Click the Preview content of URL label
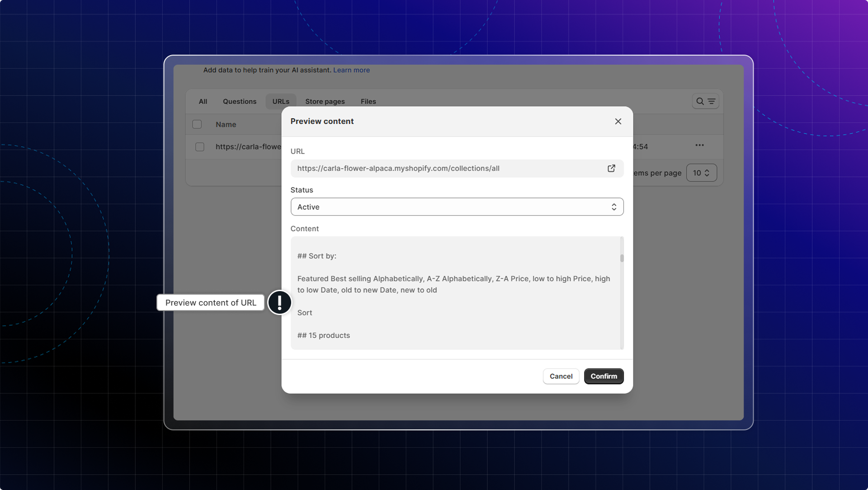868x490 pixels. point(211,302)
